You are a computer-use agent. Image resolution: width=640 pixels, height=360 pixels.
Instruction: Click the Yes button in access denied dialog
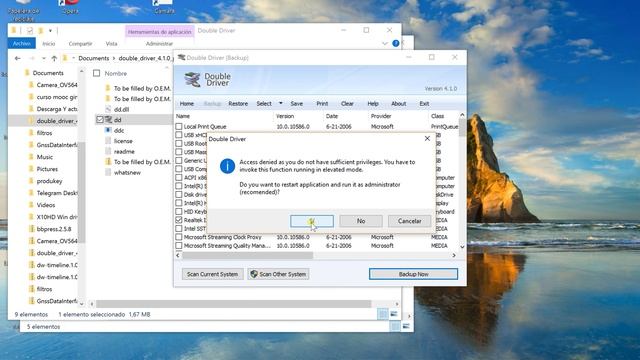312,221
